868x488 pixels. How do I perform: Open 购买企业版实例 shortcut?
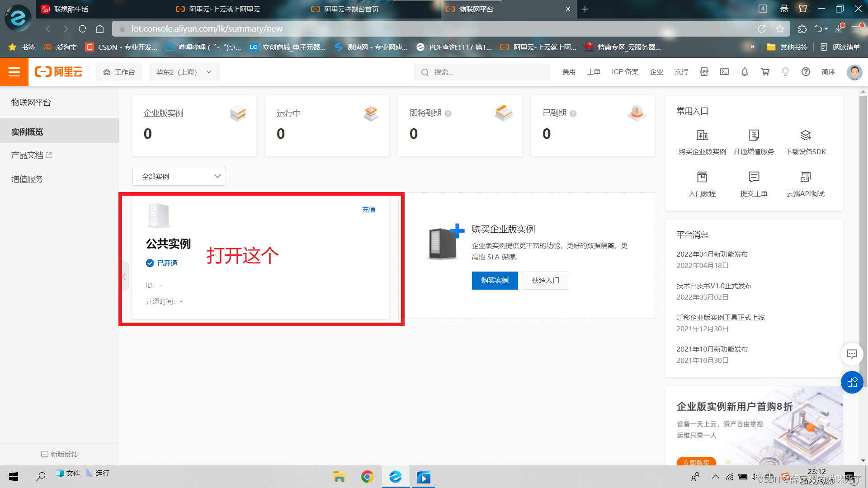(x=702, y=142)
